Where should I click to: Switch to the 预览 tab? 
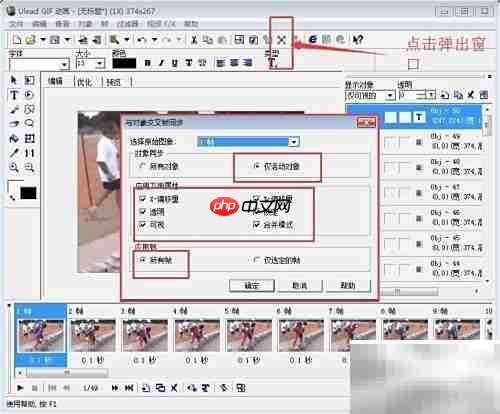click(x=113, y=82)
